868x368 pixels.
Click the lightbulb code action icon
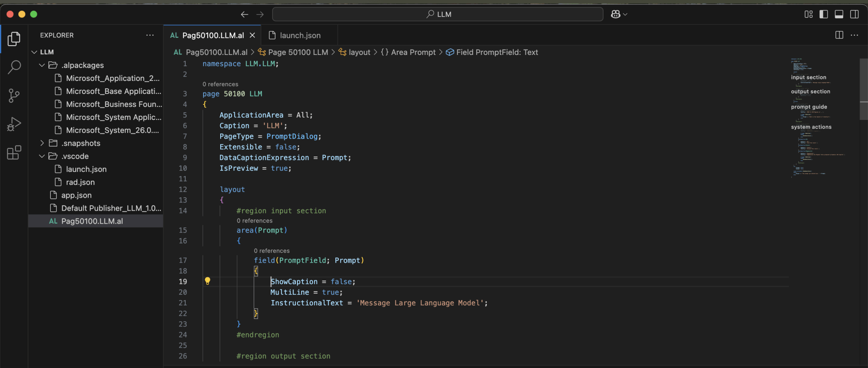pyautogui.click(x=207, y=281)
